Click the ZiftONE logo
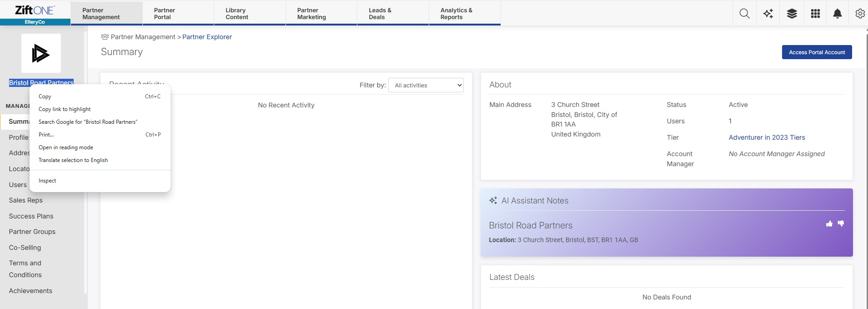The image size is (868, 309). tap(35, 10)
